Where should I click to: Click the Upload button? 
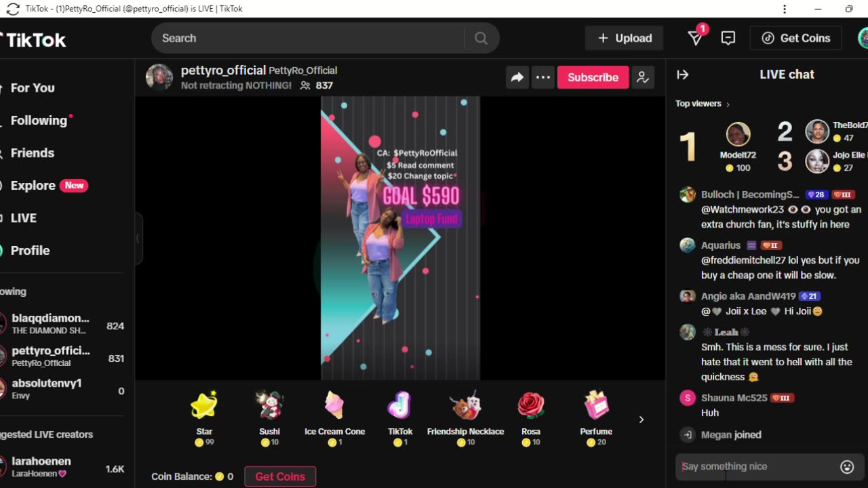tap(624, 38)
